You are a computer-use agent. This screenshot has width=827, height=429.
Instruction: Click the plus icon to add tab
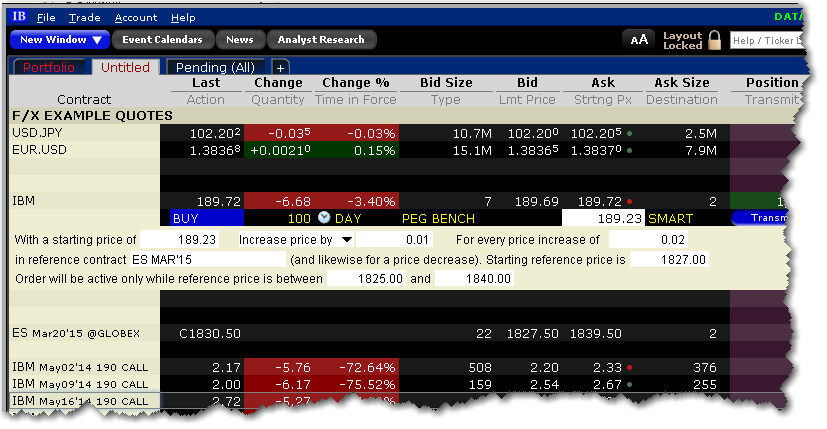(x=280, y=67)
